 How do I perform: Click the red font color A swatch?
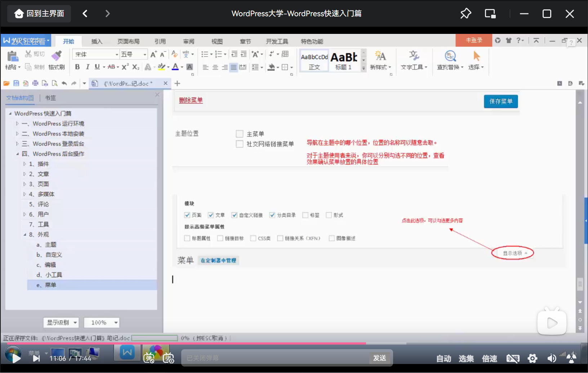tap(175, 67)
